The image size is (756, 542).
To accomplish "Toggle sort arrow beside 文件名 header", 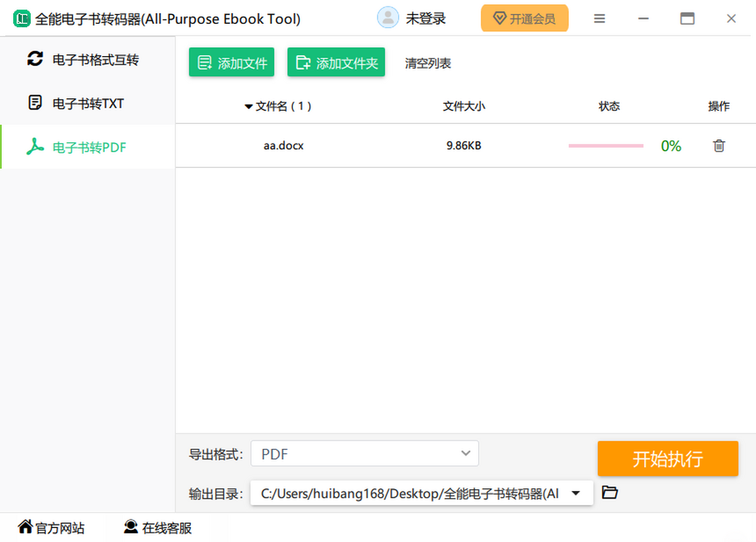I will tap(248, 107).
